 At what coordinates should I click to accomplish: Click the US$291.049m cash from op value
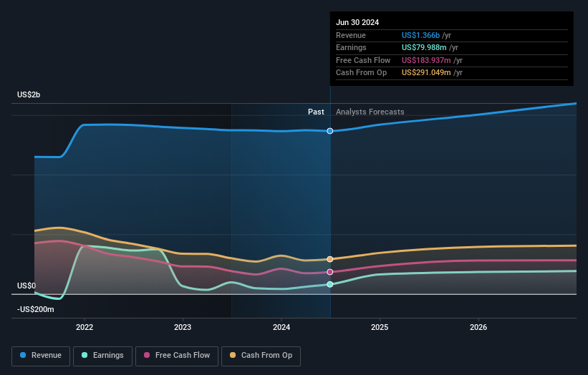click(x=426, y=73)
